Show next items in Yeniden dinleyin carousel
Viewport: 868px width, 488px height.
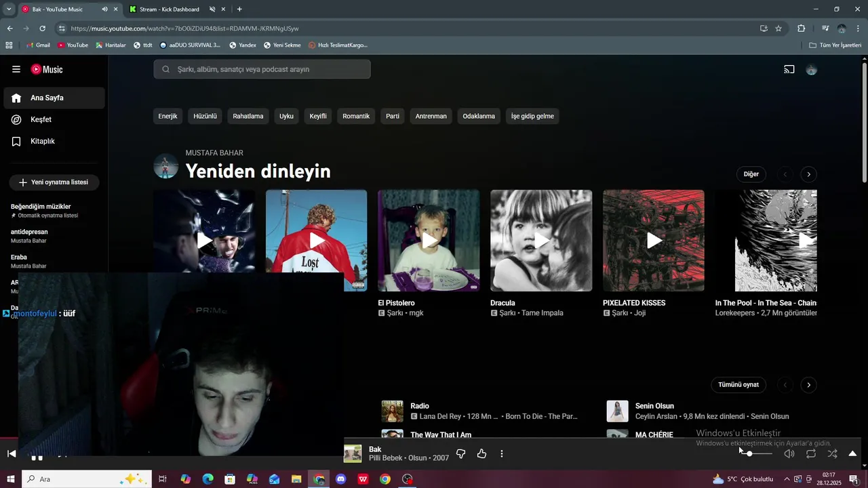coord(808,174)
